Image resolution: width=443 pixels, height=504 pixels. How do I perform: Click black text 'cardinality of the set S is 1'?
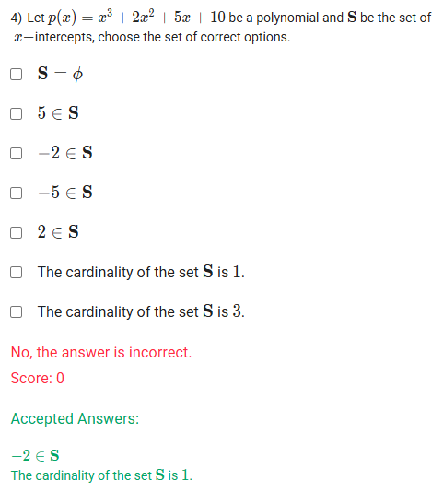[x=154, y=272]
